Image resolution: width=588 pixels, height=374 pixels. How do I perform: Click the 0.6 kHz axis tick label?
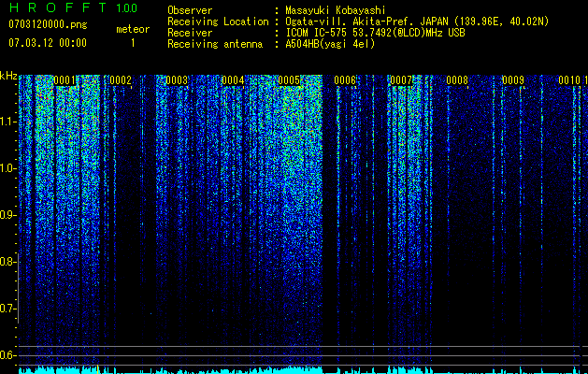coord(7,355)
